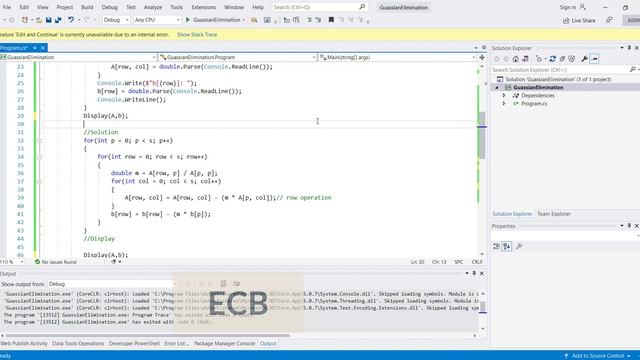This screenshot has width=640, height=360.
Task: Click the Home icon in Solution Explorer
Action: click(516, 59)
